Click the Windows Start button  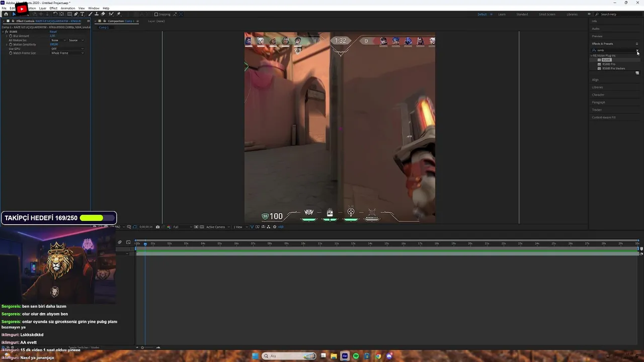pyautogui.click(x=255, y=356)
